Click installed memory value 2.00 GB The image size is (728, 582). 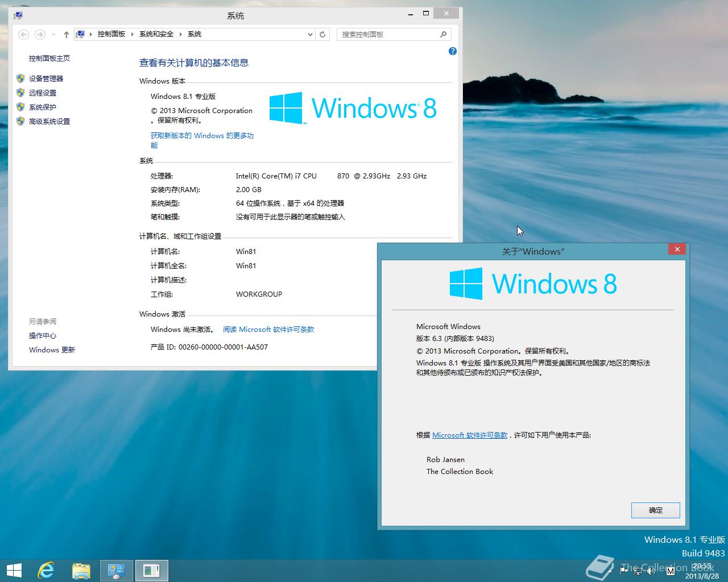249,189
